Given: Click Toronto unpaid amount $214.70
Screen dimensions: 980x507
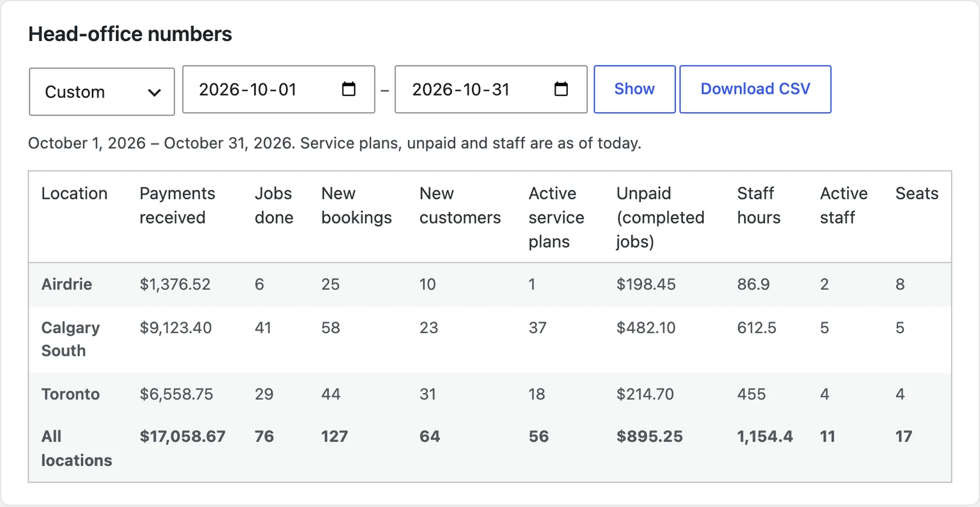Looking at the screenshot, I should click(x=646, y=394).
